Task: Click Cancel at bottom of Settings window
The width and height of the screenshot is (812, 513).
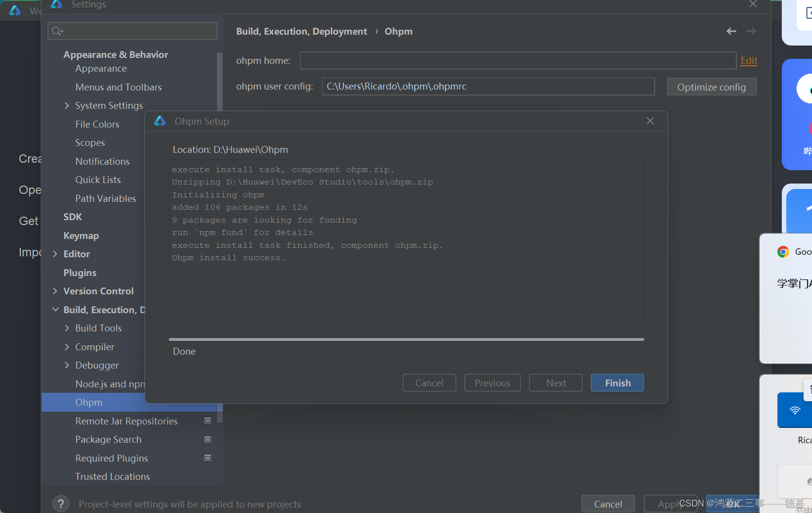Action: tap(608, 504)
